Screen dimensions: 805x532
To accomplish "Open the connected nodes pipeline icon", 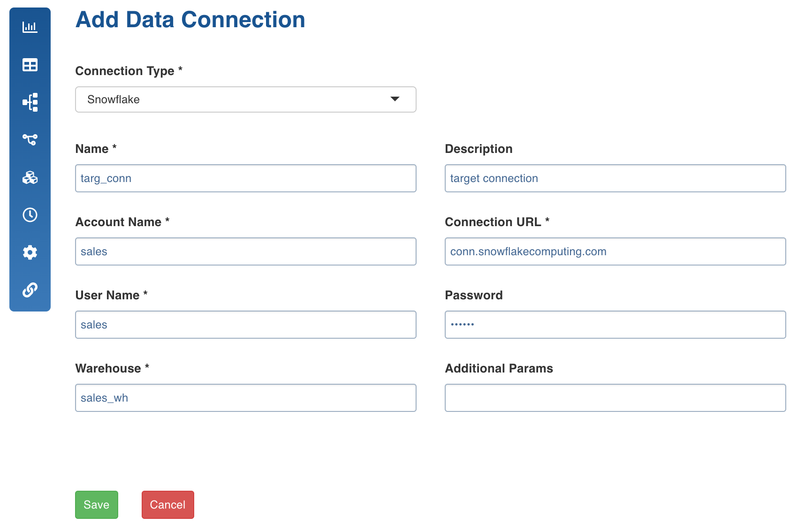I will [30, 139].
